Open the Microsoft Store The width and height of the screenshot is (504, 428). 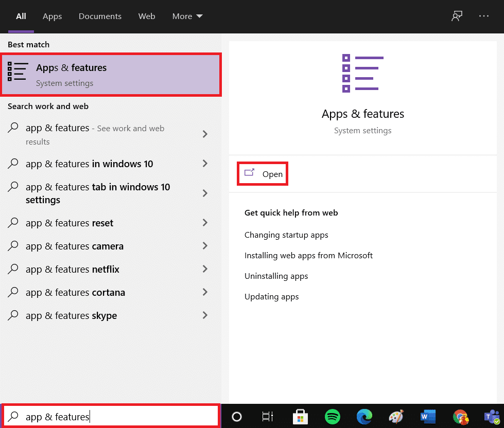(300, 417)
